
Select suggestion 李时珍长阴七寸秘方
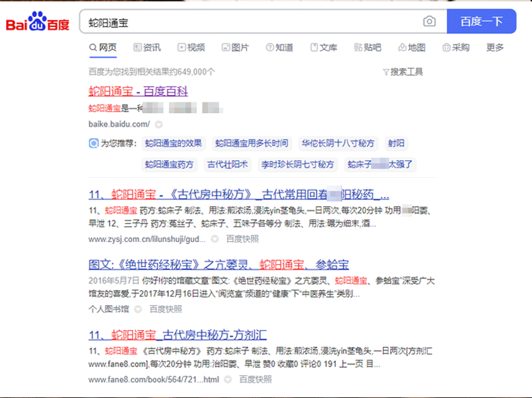point(298,164)
